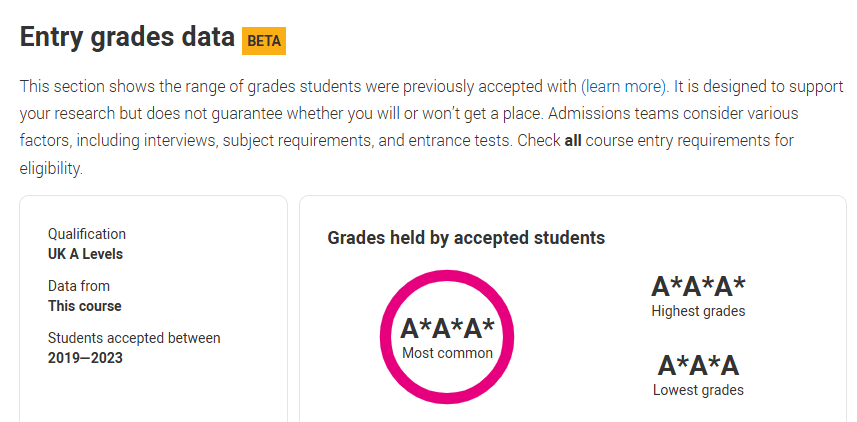Click the 'Data from' label
Viewport: 857px width, 422px height.
(79, 286)
